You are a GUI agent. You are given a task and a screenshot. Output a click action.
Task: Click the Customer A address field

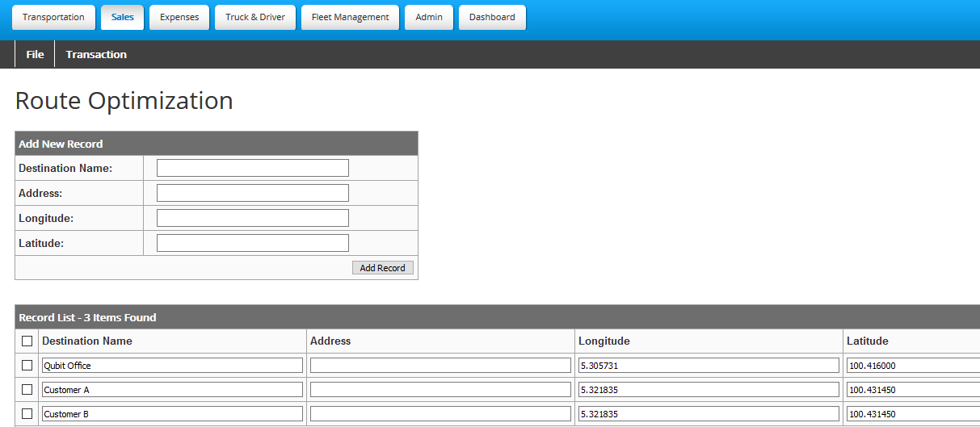click(440, 390)
